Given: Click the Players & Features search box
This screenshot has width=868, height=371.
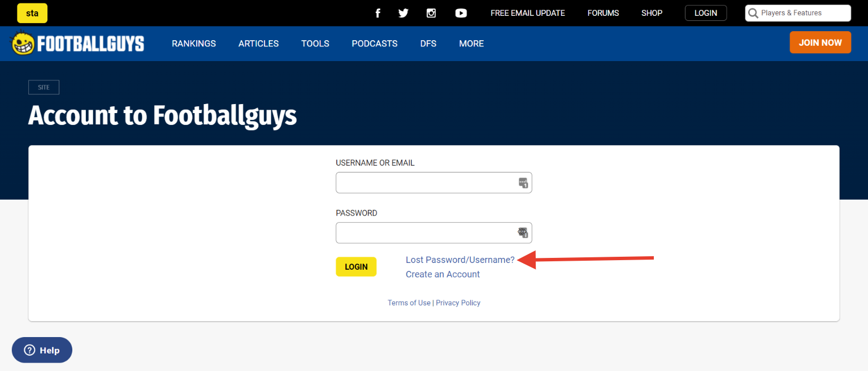Looking at the screenshot, I should tap(798, 13).
